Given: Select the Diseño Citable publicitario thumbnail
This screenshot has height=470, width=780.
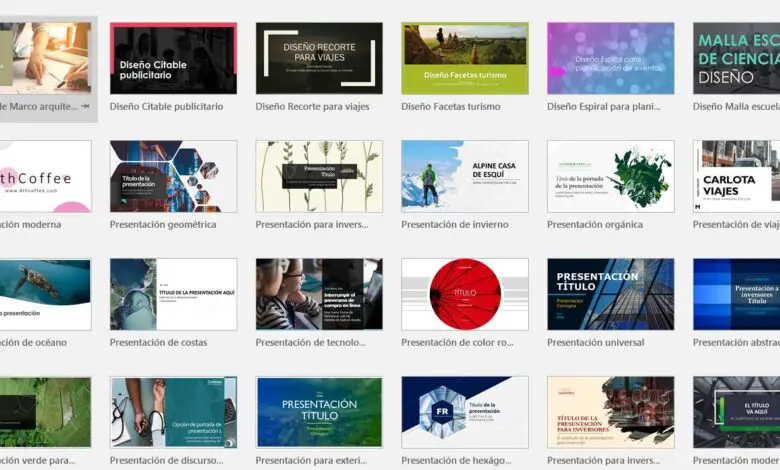Looking at the screenshot, I should (x=173, y=58).
